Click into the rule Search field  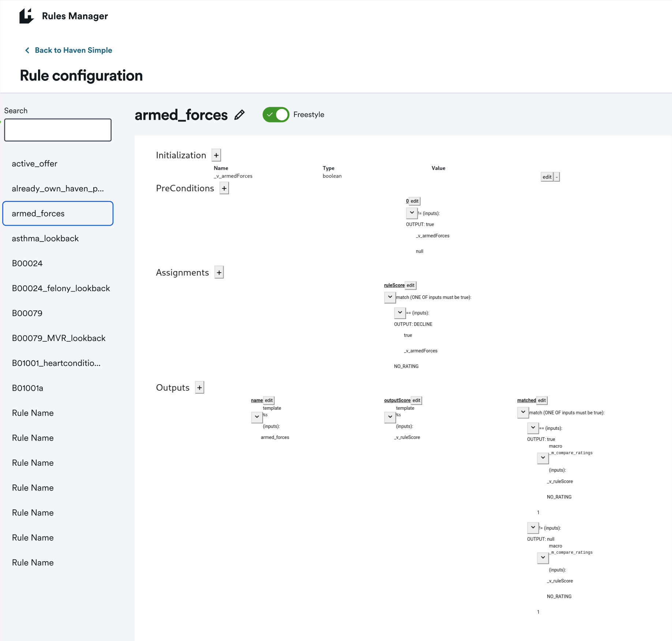(x=58, y=130)
